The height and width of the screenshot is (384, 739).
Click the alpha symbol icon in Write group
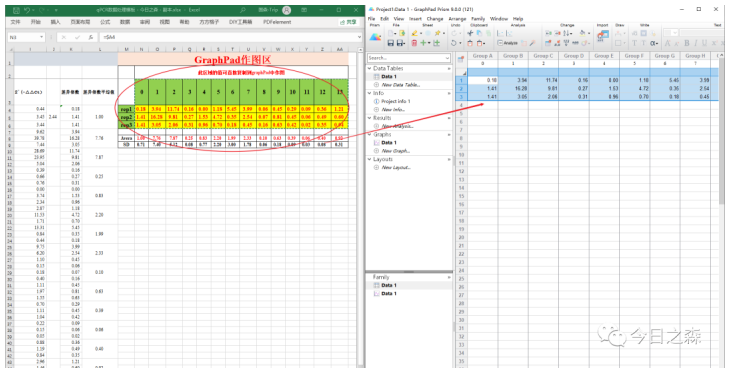click(x=653, y=43)
